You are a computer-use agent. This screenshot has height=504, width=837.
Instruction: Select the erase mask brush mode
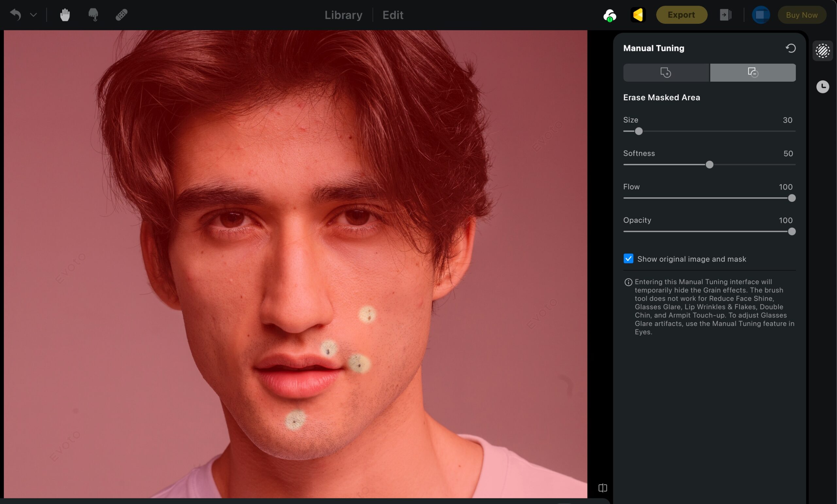click(752, 73)
